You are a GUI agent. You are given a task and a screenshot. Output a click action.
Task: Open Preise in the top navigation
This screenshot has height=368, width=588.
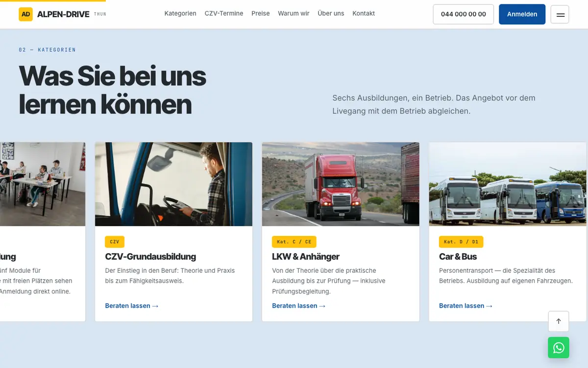261,14
